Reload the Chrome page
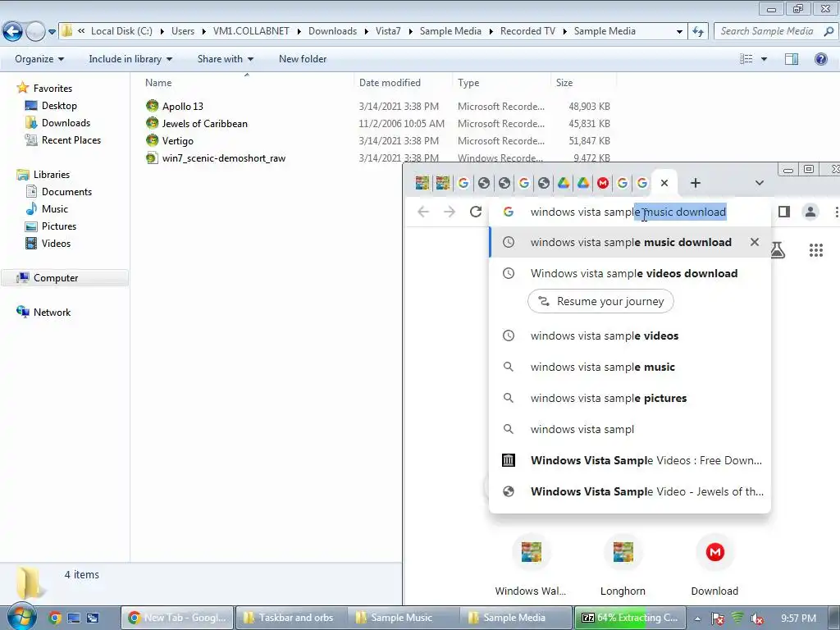 point(475,212)
